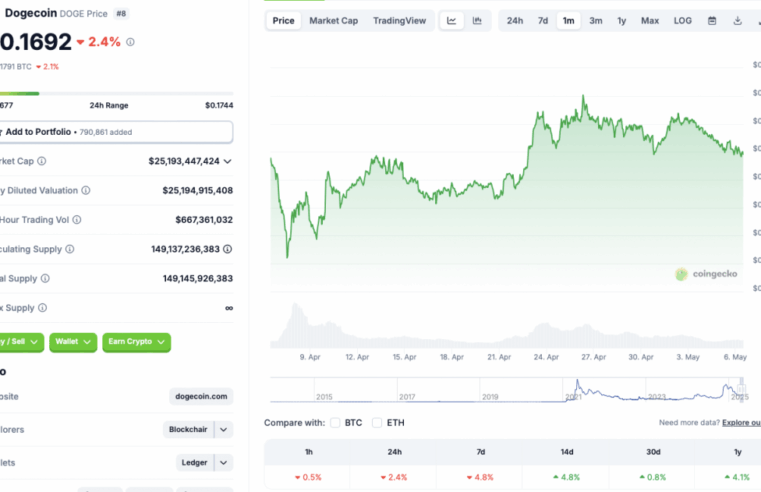This screenshot has height=492, width=761.
Task: Click info icon beside Circulating Supply label
Action: tap(70, 249)
